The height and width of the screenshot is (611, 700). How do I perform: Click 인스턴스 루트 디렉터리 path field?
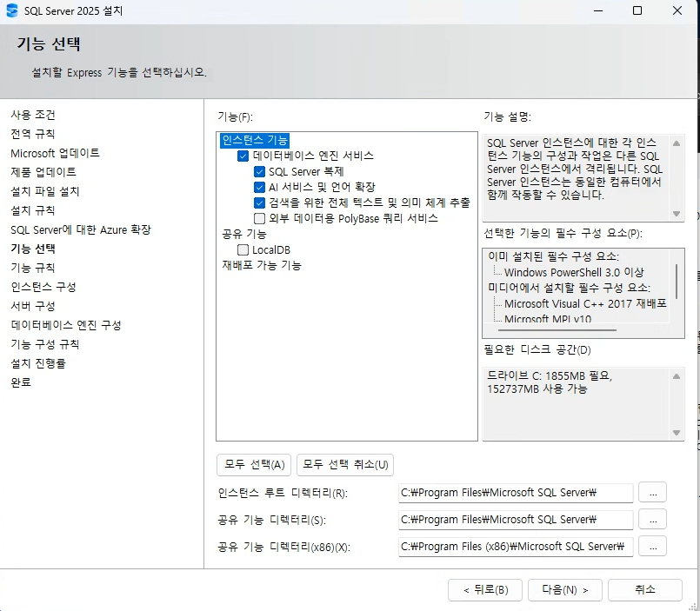point(516,493)
